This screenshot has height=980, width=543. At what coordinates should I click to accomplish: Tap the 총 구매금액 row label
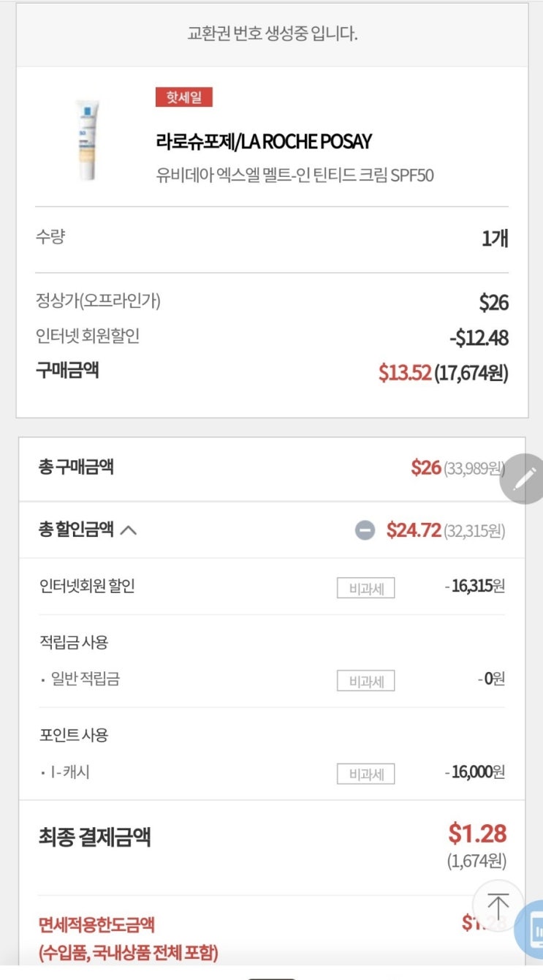coord(76,467)
